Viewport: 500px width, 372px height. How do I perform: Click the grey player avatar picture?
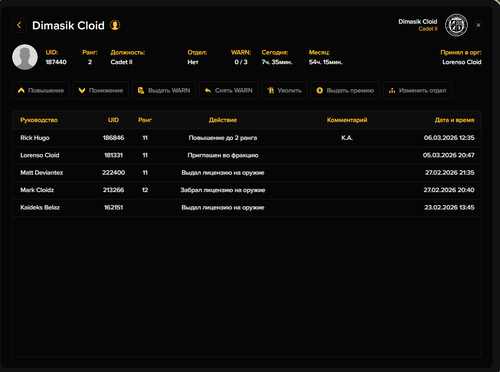[25, 57]
